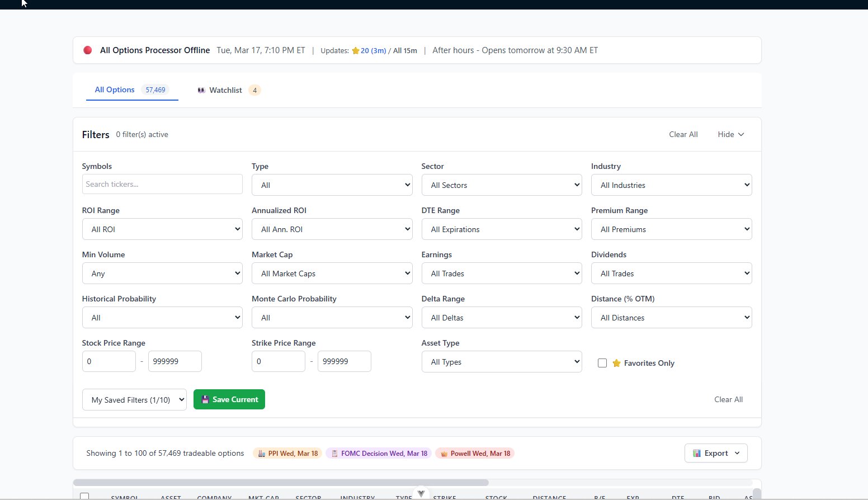This screenshot has width=868, height=500.
Task: Click the PPI Wed, Mar 18 badge
Action: (287, 454)
